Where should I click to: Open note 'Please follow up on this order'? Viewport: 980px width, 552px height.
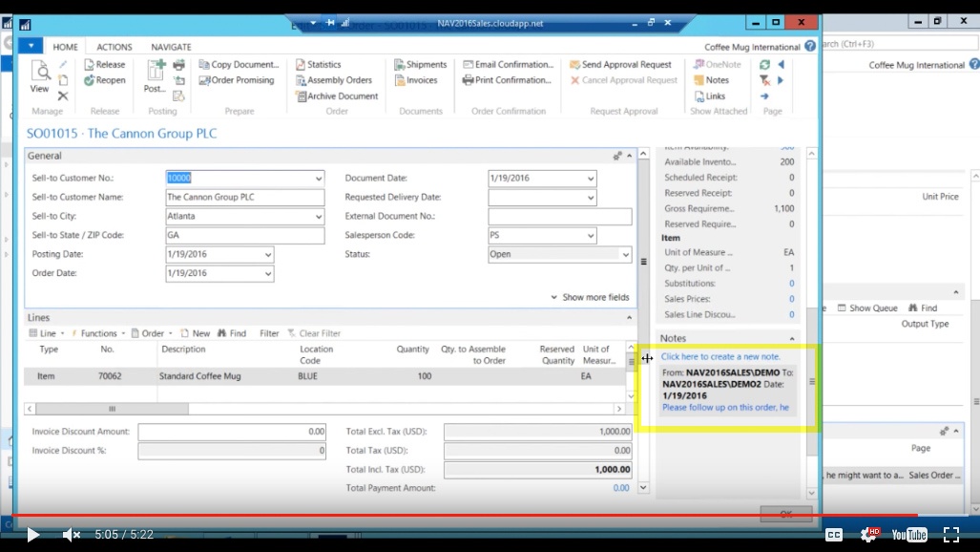click(x=725, y=408)
